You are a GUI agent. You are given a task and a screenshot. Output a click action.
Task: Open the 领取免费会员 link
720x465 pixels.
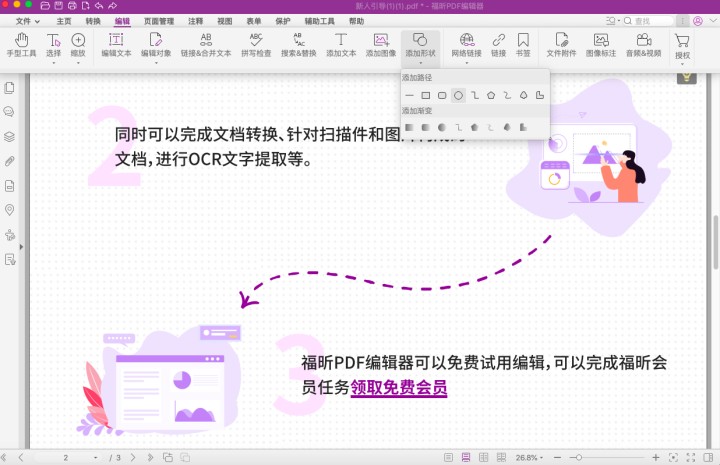(x=399, y=387)
